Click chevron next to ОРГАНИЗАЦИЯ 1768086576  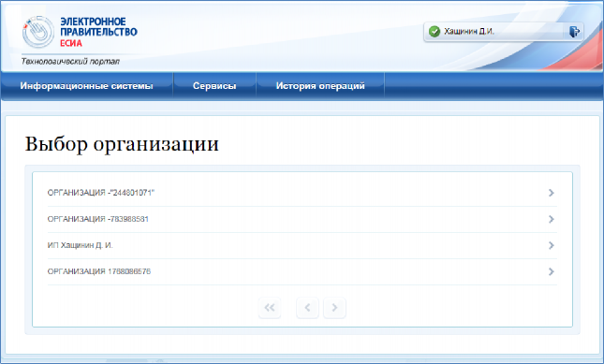click(552, 271)
